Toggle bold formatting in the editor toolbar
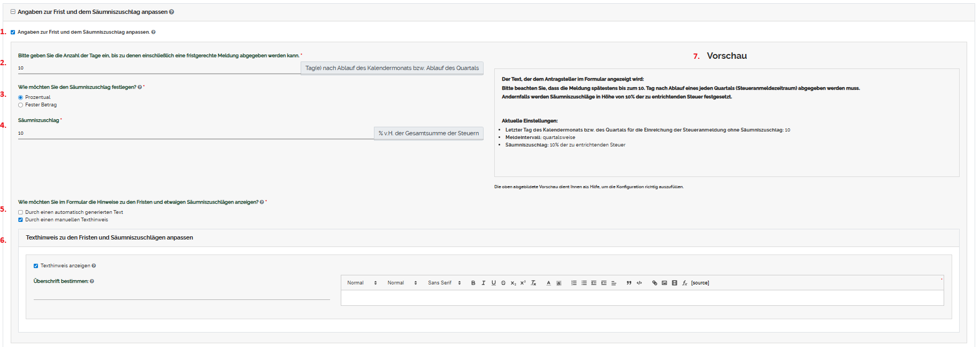The width and height of the screenshot is (980, 347). 473,283
